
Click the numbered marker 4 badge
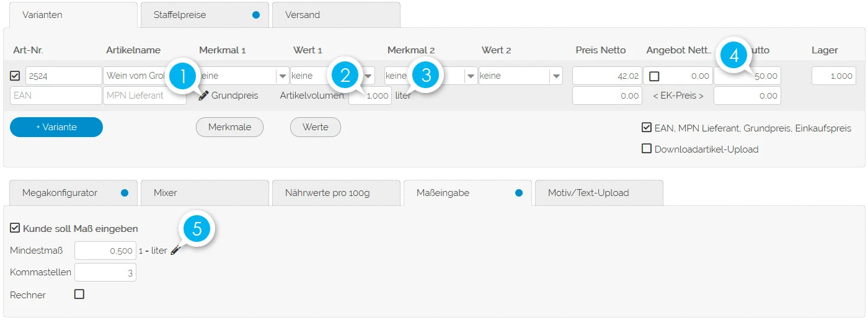pyautogui.click(x=734, y=55)
